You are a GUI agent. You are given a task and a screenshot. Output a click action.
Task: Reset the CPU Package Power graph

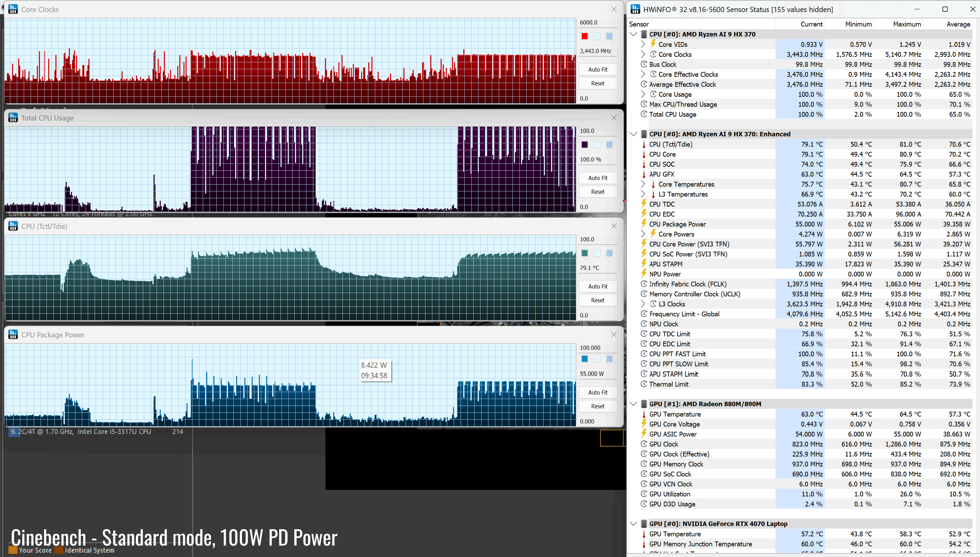pos(598,406)
